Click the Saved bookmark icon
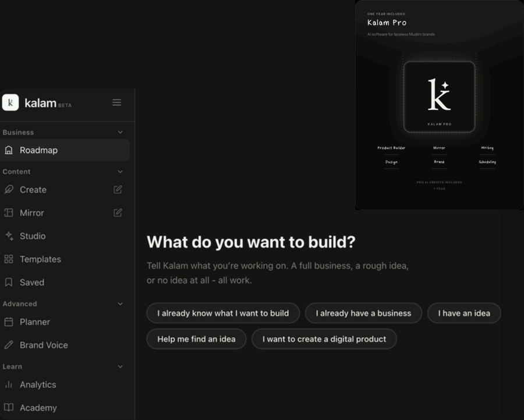The image size is (524, 420). [9, 282]
